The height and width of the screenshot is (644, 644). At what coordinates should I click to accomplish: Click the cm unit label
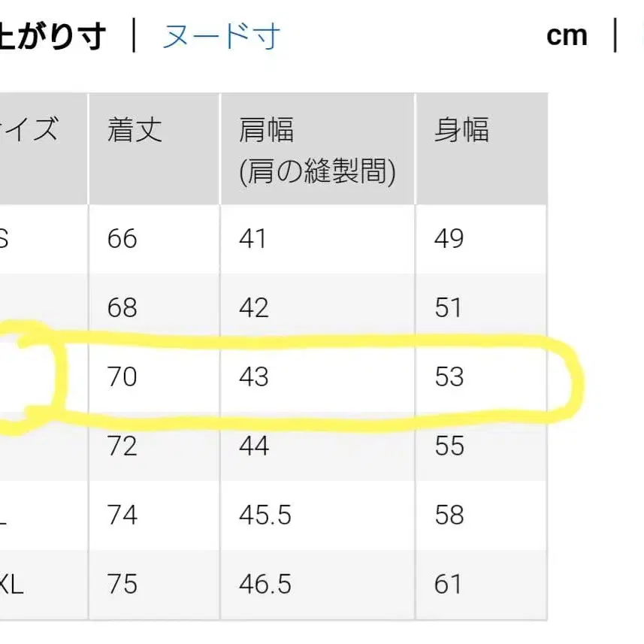click(568, 35)
